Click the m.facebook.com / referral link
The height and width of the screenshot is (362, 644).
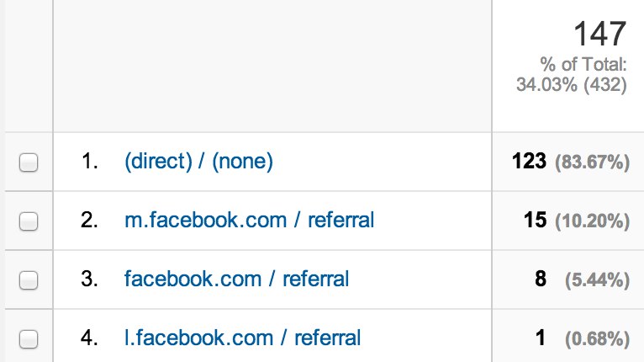click(249, 221)
